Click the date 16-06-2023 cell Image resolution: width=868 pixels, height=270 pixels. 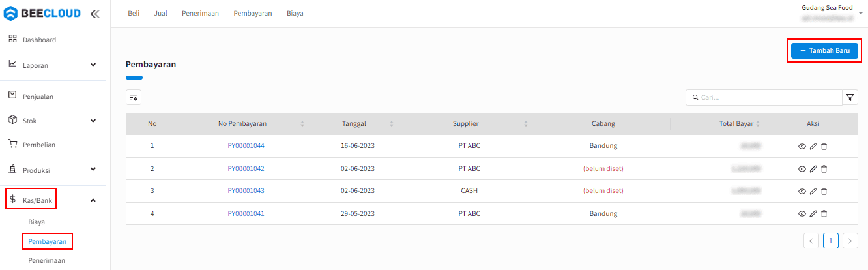[358, 146]
